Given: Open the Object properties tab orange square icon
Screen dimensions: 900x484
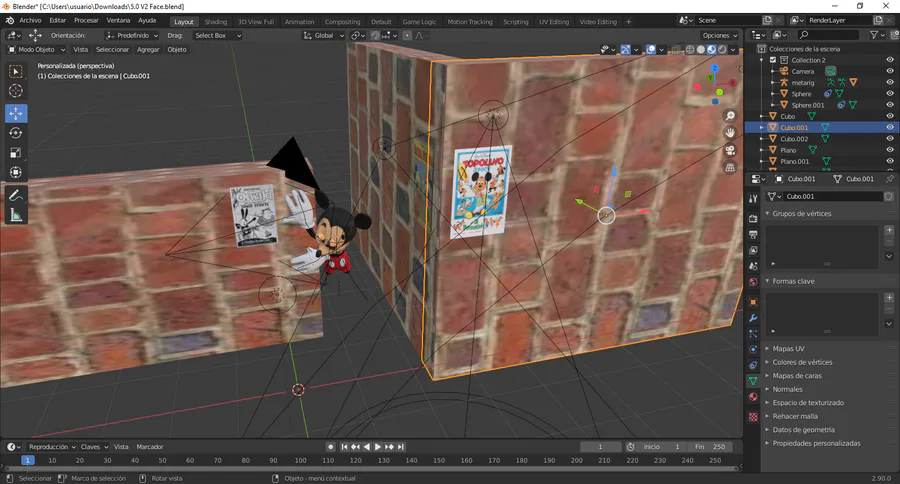Looking at the screenshot, I should click(x=753, y=302).
